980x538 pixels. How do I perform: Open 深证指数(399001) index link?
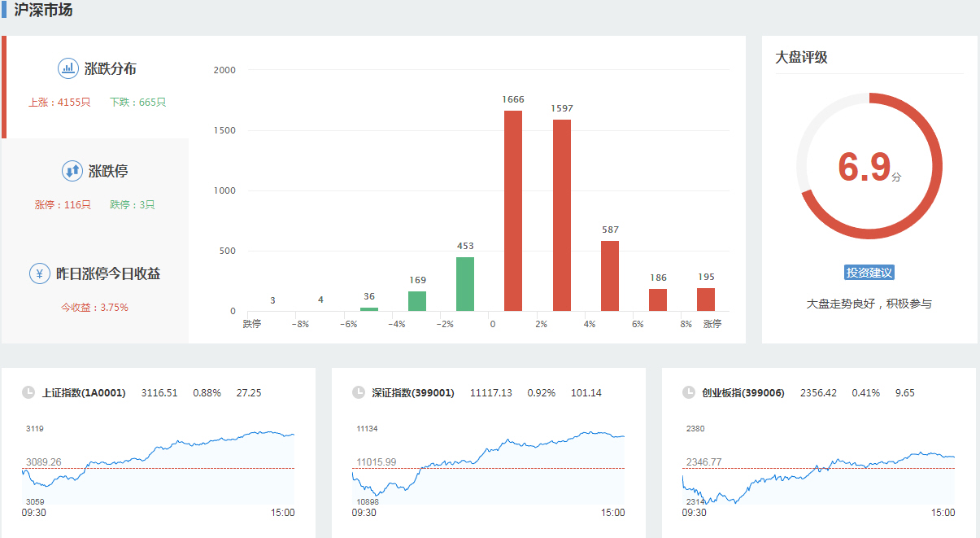413,393
